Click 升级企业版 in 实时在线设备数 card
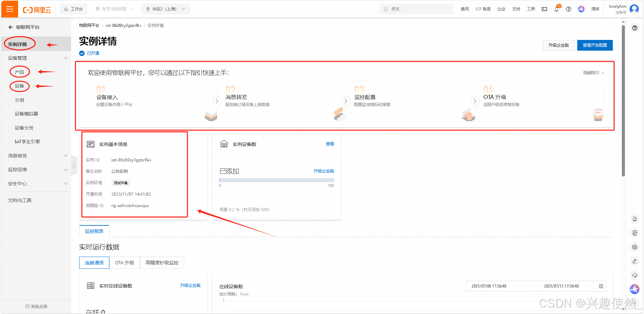The image size is (644, 314). (x=190, y=285)
